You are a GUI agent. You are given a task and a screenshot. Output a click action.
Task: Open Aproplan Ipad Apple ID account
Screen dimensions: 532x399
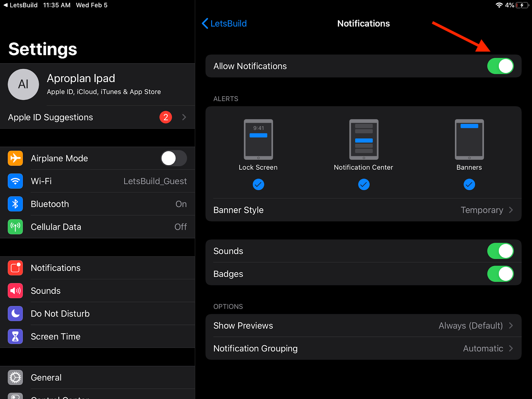97,84
